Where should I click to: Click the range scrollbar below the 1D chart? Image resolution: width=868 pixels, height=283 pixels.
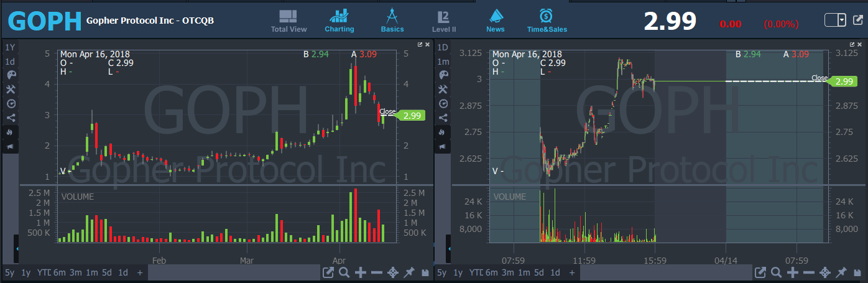666,272
